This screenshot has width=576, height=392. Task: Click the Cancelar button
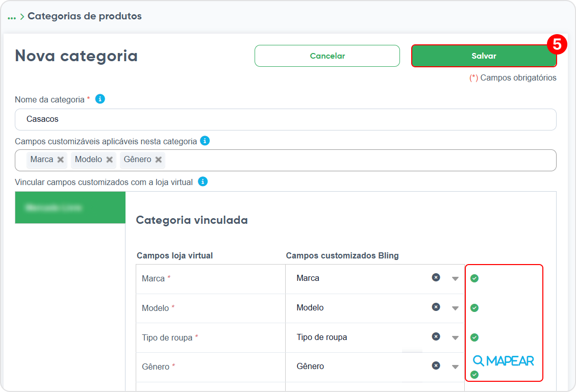point(327,56)
